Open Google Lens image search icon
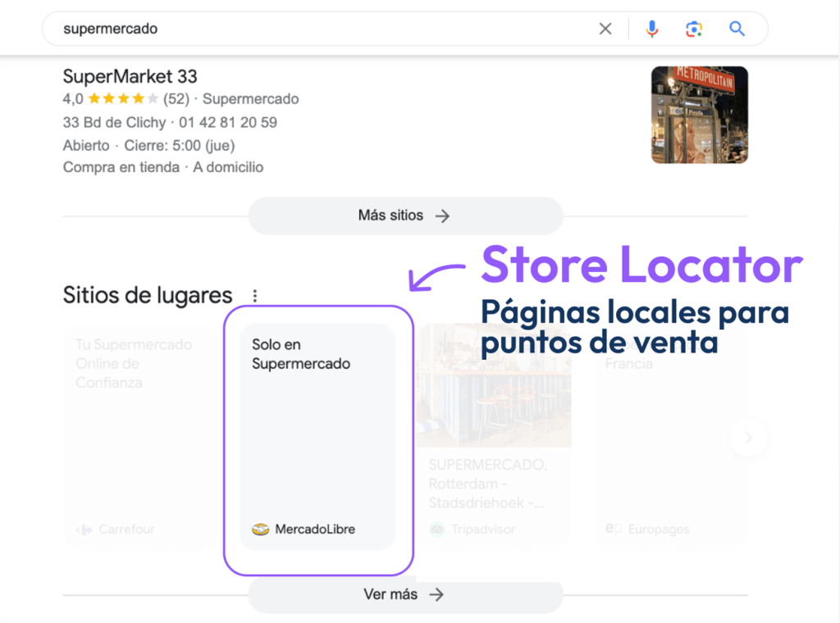 694,29
